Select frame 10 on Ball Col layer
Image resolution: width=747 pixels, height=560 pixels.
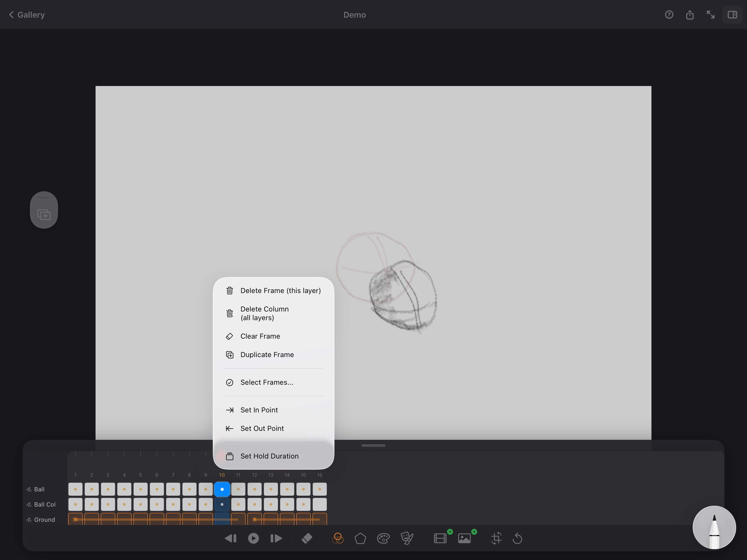click(x=222, y=505)
